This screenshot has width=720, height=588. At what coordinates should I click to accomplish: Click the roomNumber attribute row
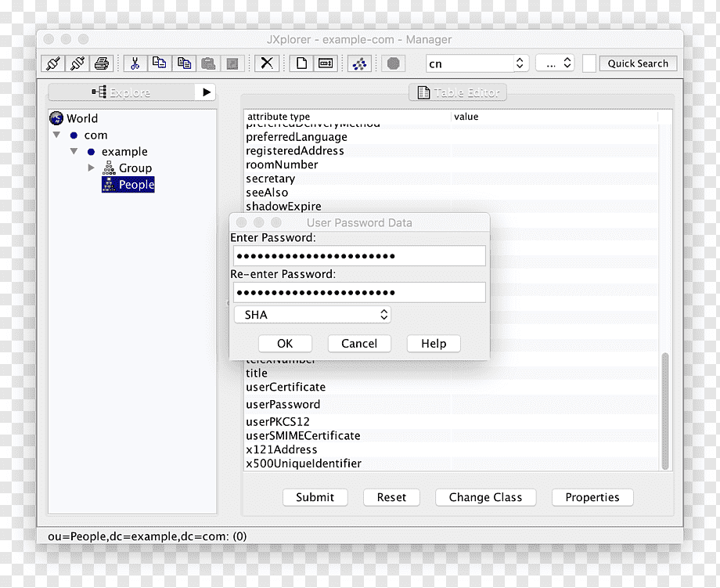click(452, 164)
